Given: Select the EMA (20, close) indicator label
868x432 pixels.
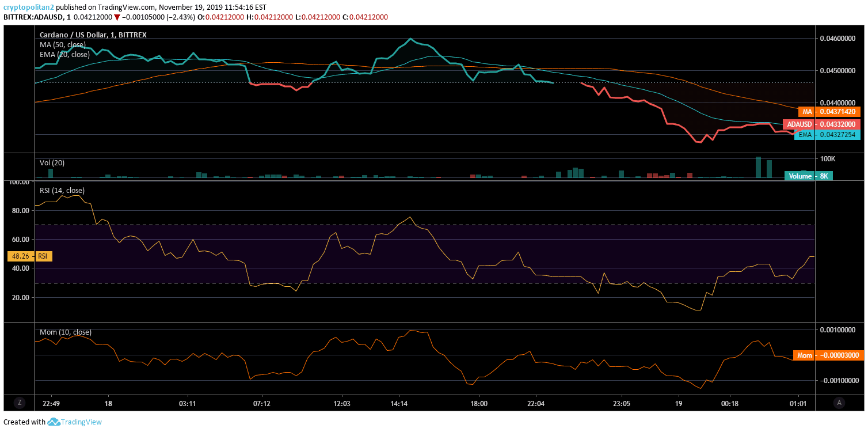Looking at the screenshot, I should [x=64, y=54].
